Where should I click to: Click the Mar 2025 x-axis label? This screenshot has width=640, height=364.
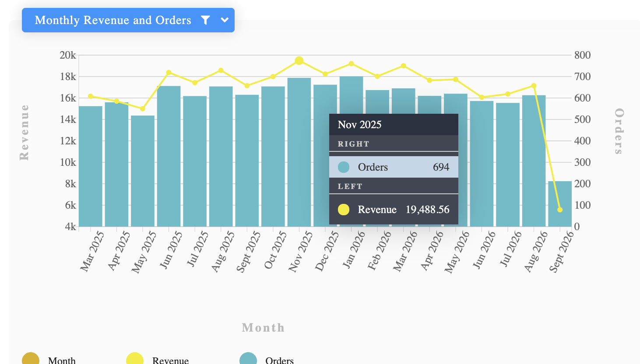(x=92, y=251)
